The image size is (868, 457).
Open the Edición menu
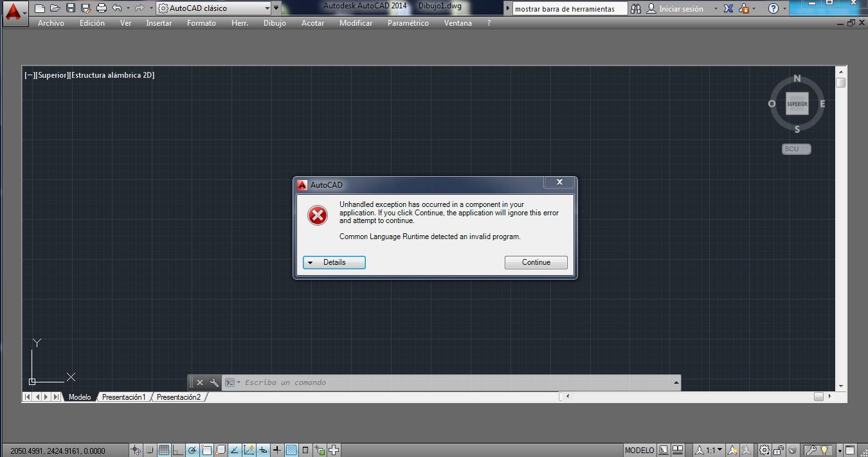(x=92, y=23)
